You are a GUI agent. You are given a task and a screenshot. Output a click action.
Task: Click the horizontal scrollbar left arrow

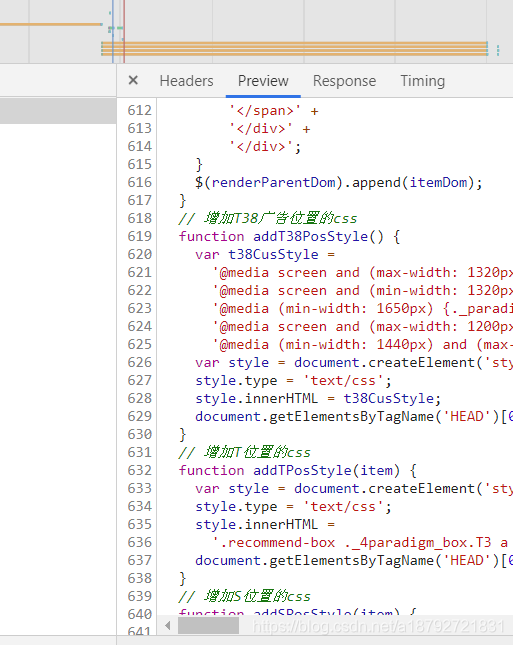point(167,626)
